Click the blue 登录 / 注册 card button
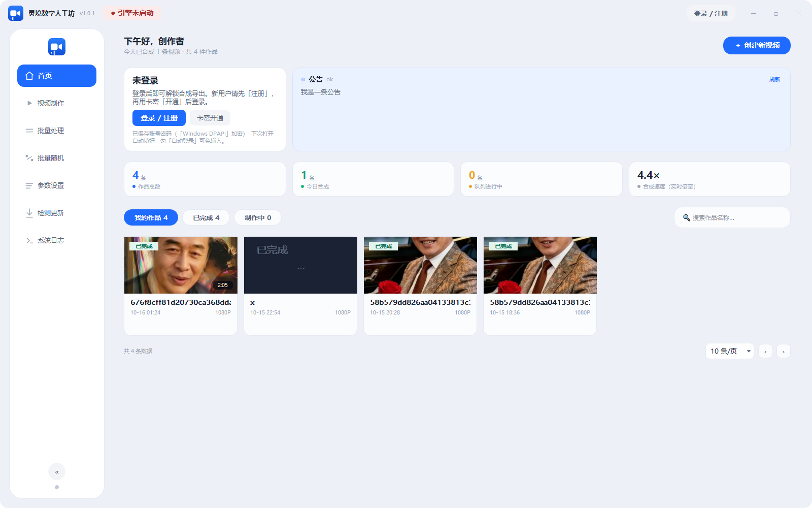Viewport: 812px width, 508px height. click(x=159, y=118)
